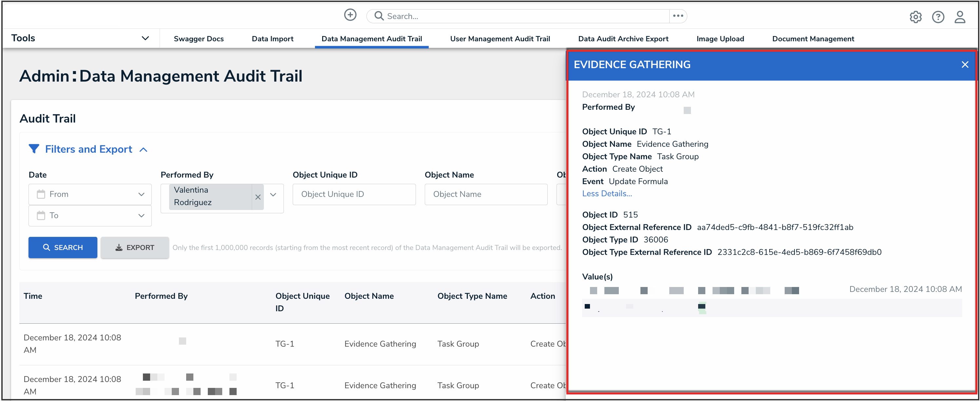The width and height of the screenshot is (980, 401).
Task: Open the Swagger Docs tab
Action: tap(199, 39)
